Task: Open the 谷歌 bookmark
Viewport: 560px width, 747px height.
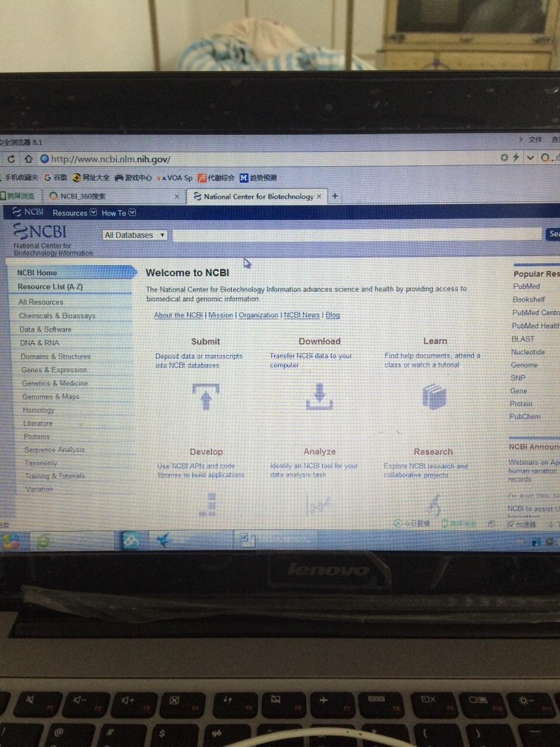Action: click(56, 177)
